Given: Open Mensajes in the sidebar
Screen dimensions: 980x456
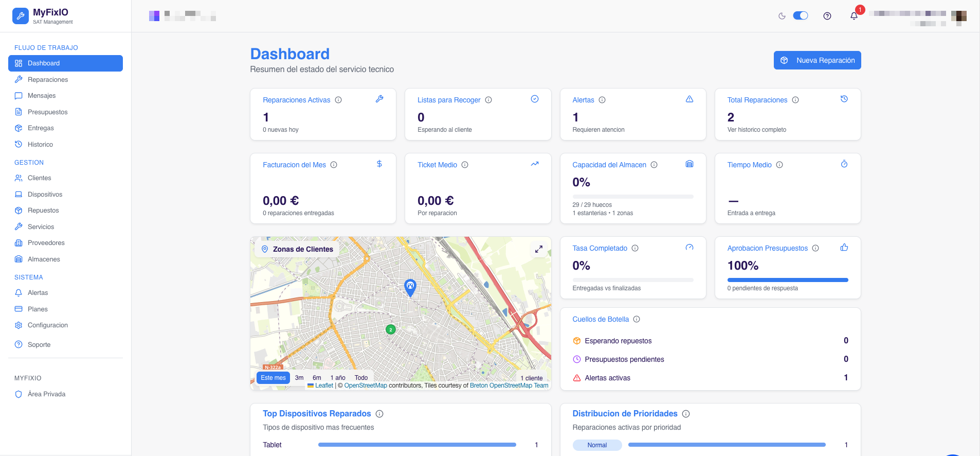Looking at the screenshot, I should click(65, 96).
